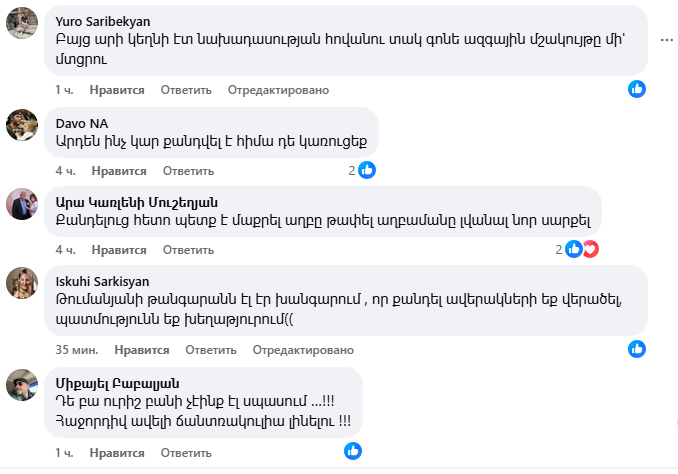Show edit history of Yuro Saribekyan's comment
Screen dimensions: 678x474
tap(278, 90)
